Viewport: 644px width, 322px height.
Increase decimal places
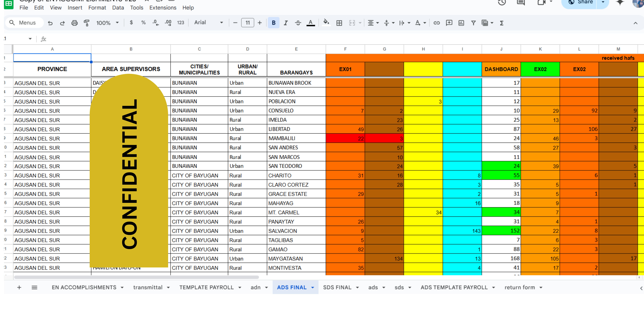[168, 23]
